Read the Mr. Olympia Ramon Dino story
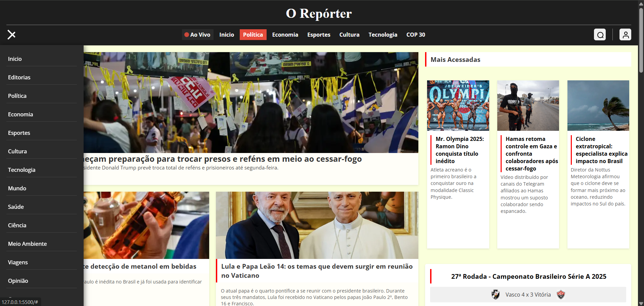 459,150
